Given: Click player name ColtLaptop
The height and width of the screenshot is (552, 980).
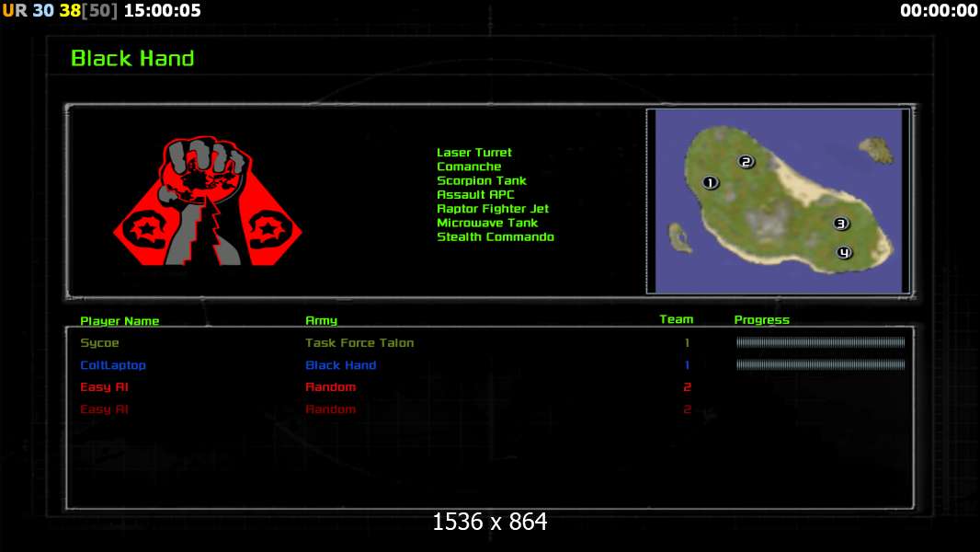Looking at the screenshot, I should tap(112, 365).
